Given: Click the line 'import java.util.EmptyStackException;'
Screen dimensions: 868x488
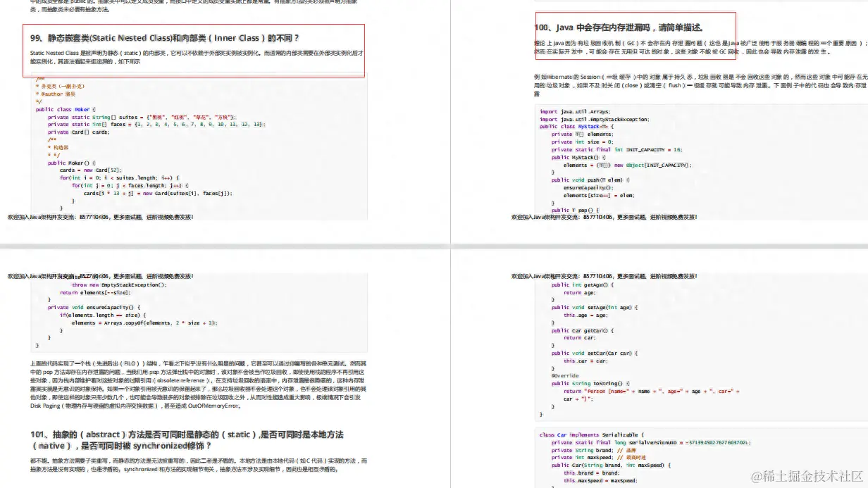Looking at the screenshot, I should click(594, 119).
